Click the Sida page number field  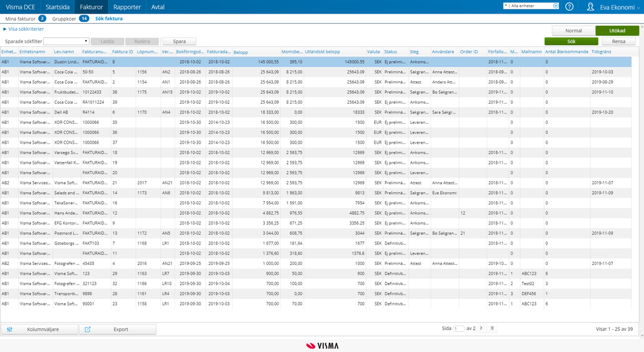point(458,329)
